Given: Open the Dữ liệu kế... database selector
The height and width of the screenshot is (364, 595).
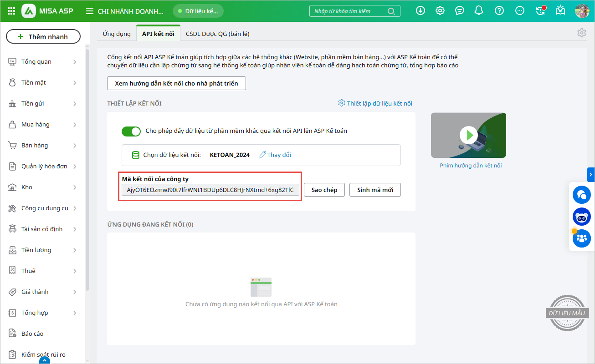Looking at the screenshot, I should 198,11.
